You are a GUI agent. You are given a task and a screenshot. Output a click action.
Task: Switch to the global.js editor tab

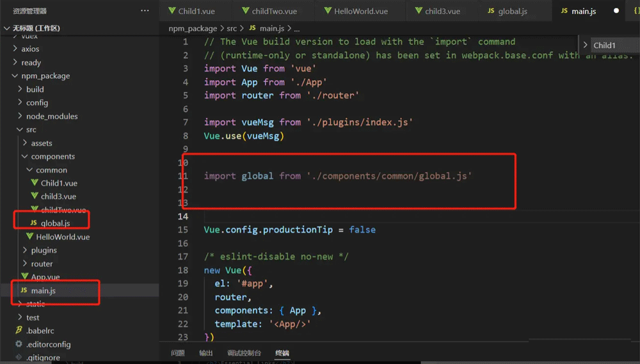[512, 11]
